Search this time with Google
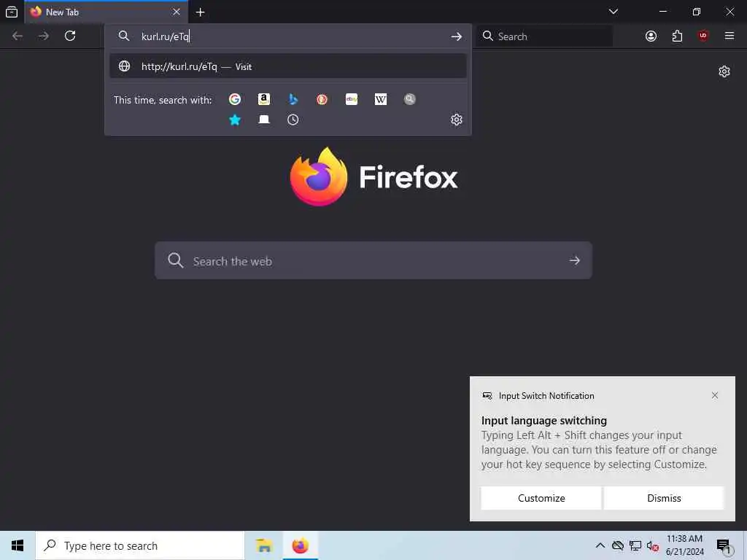Image resolution: width=747 pixels, height=560 pixels. [235, 99]
